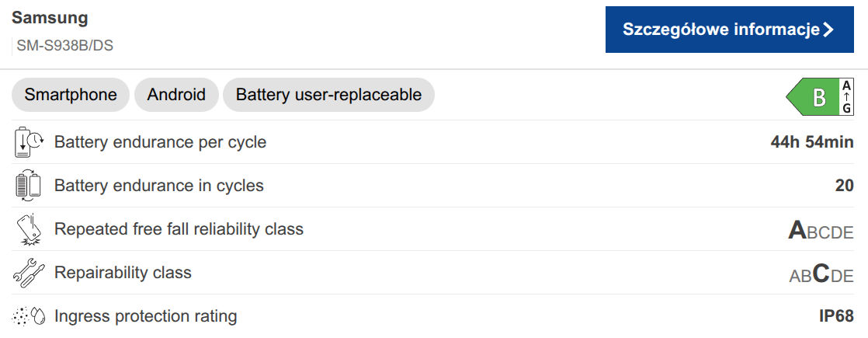Image resolution: width=868 pixels, height=338 pixels.
Task: Click the A to G scale indicator
Action: 847,98
